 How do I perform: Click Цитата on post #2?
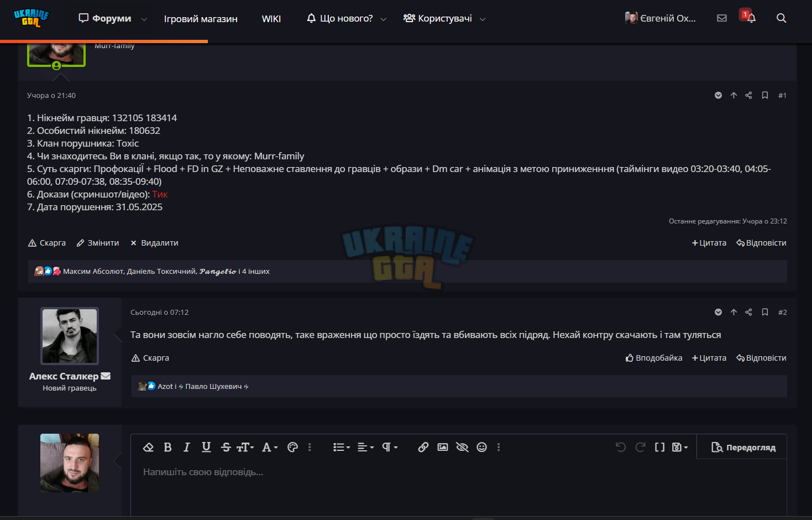[x=709, y=358]
